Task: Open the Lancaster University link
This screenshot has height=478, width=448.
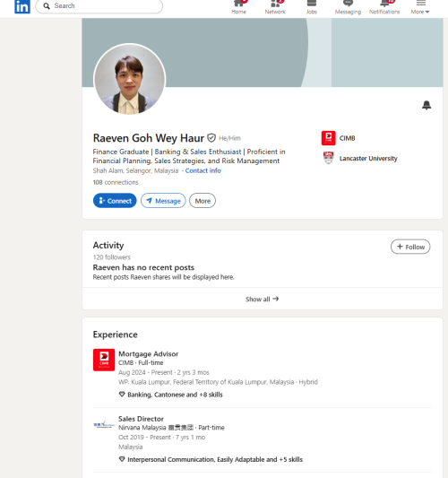Action: (368, 158)
